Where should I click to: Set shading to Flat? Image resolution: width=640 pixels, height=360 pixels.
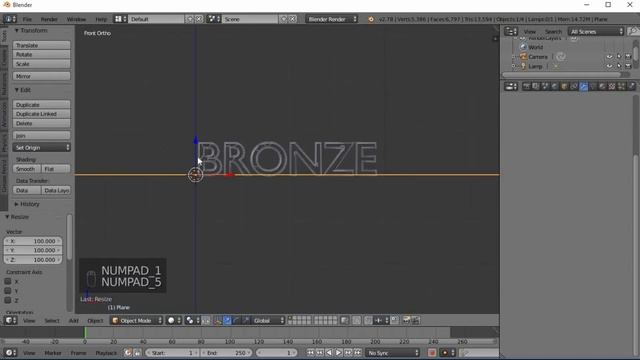pos(56,169)
